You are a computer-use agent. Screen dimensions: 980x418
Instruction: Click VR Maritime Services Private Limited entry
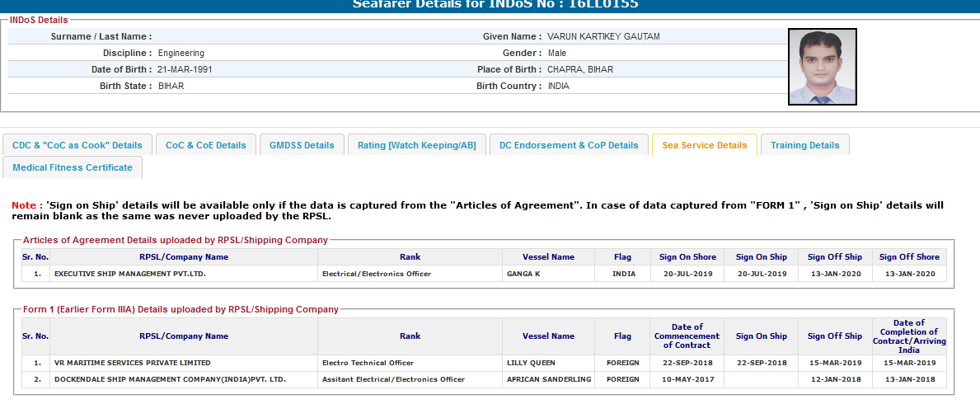[132, 363]
